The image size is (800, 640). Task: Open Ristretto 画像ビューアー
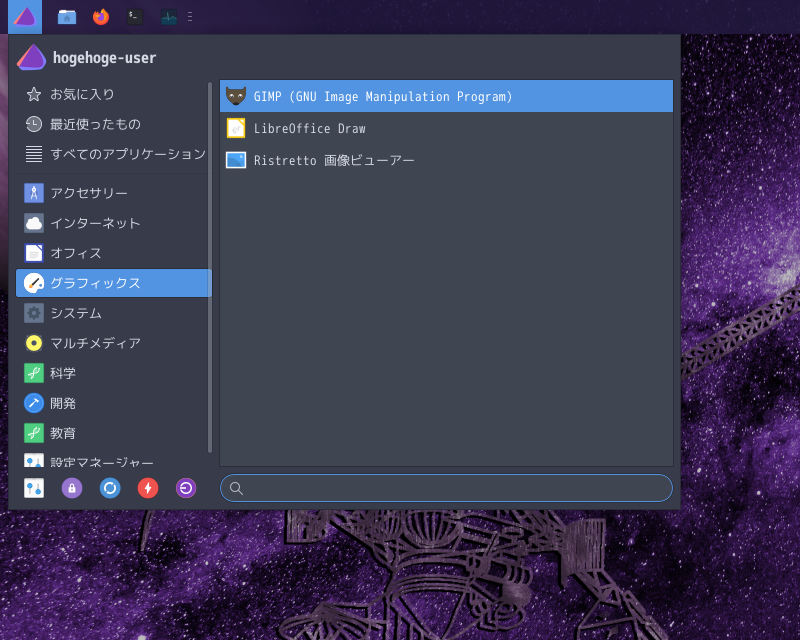pyautogui.click(x=446, y=160)
